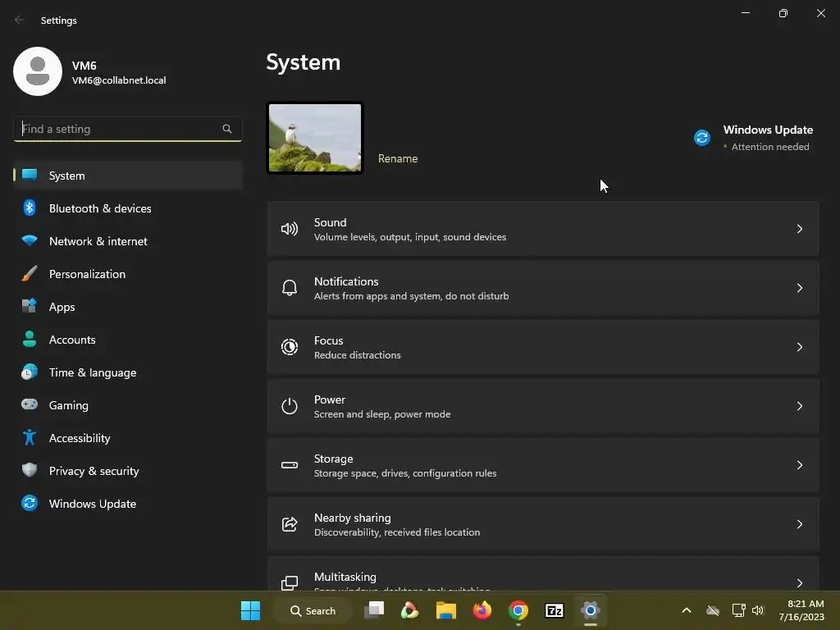Click the volume icon in system tray
The height and width of the screenshot is (630, 840).
point(757,610)
